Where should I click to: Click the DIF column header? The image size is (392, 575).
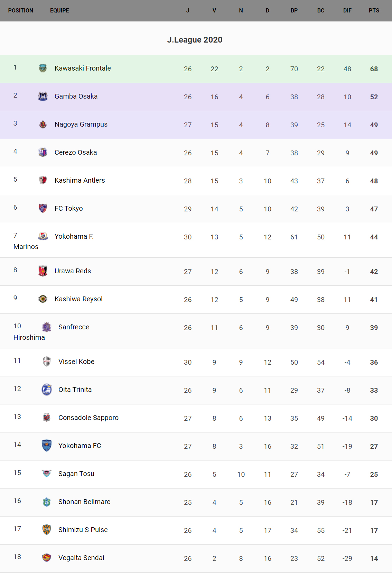pos(347,10)
